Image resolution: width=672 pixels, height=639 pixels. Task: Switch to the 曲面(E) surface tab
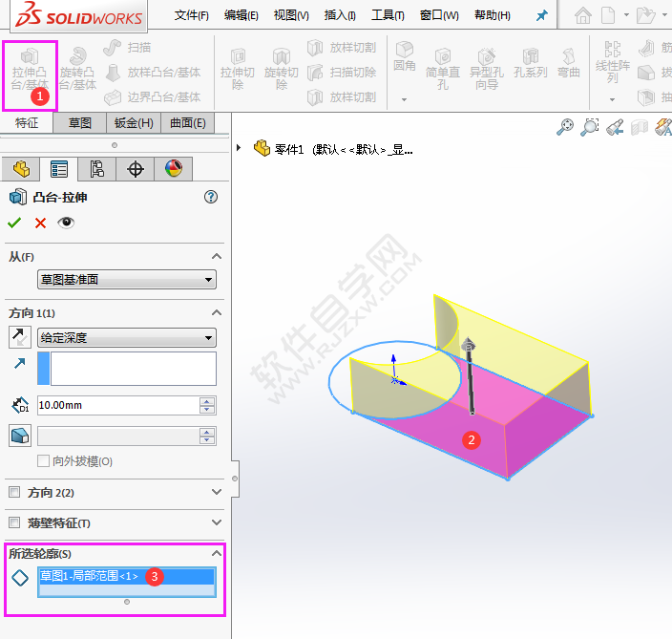pos(188,123)
